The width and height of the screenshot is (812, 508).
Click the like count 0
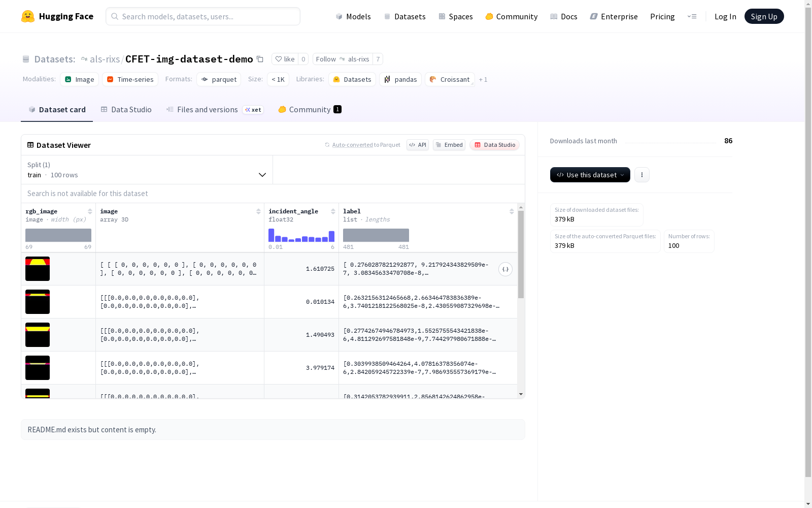click(303, 59)
